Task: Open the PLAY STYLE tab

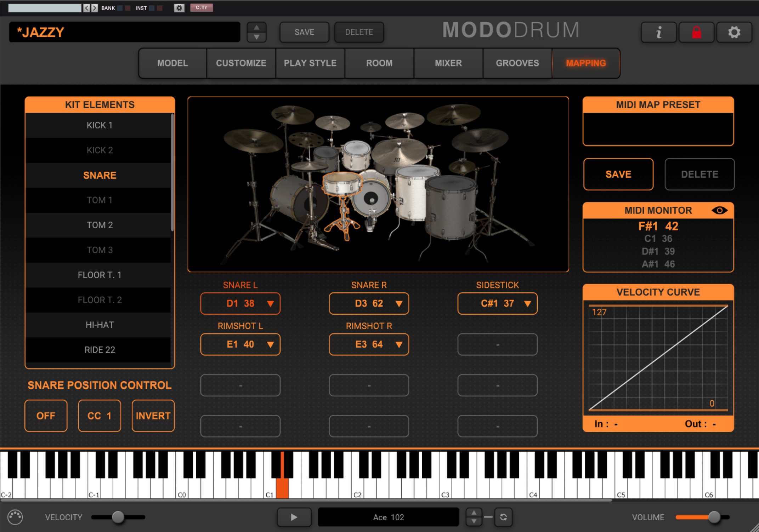Action: coord(310,63)
